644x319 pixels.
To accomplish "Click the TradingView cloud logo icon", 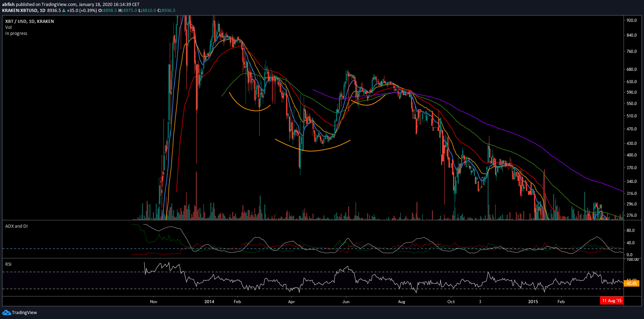I will 6,313.
